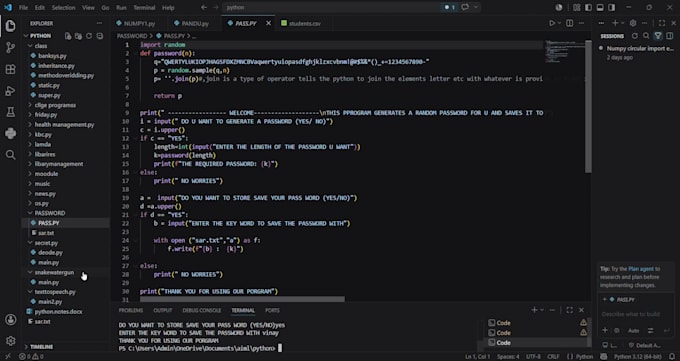
Task: Create a new folder in PYTHON folder
Action: (x=78, y=36)
